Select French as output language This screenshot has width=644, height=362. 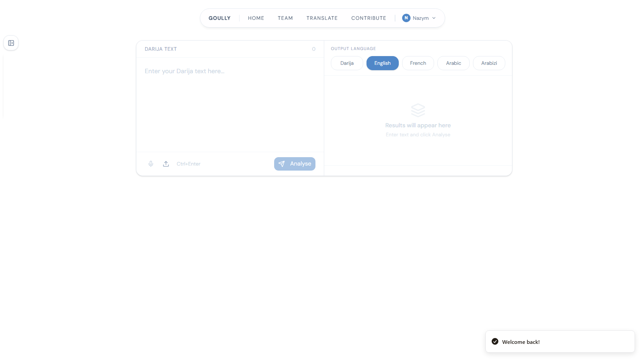[418, 63]
